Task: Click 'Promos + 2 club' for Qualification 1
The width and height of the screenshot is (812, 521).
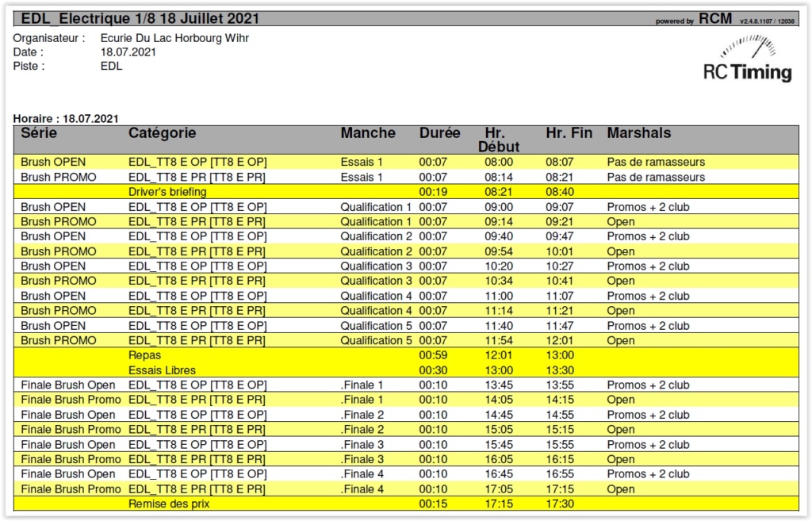Action: pyautogui.click(x=648, y=207)
